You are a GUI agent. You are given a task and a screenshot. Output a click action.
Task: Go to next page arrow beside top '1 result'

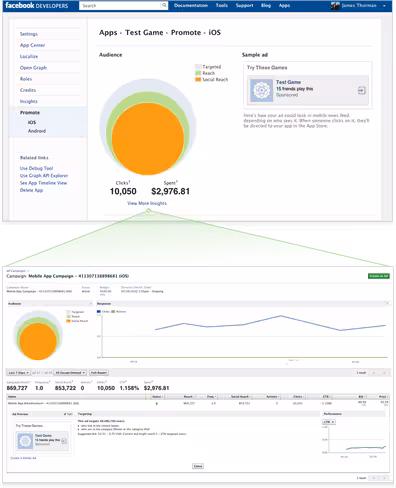[x=384, y=373]
